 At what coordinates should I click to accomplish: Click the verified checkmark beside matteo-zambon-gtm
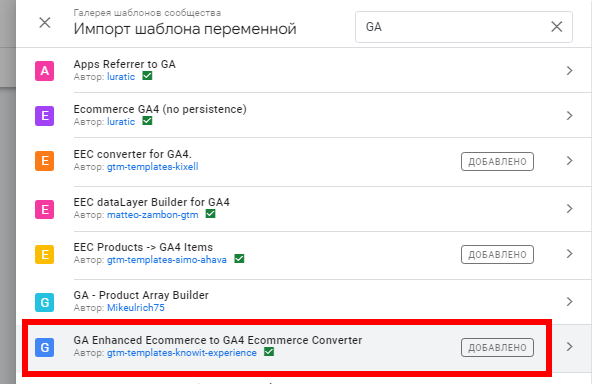(x=210, y=214)
